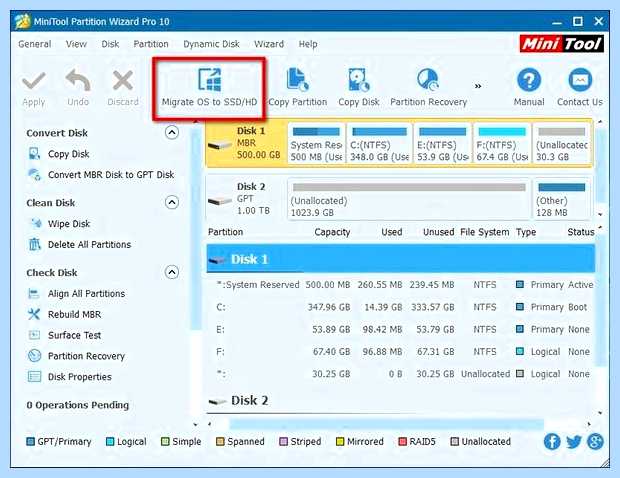This screenshot has height=478, width=620.
Task: Open the View menu
Action: pos(76,44)
